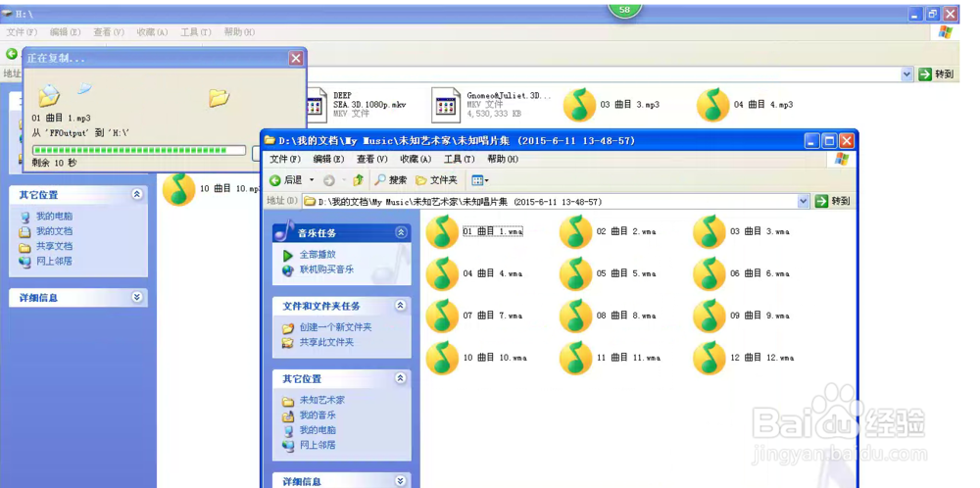980x488 pixels.
Task: Select the 11 曲目 11.wma music file icon
Action: [x=575, y=358]
